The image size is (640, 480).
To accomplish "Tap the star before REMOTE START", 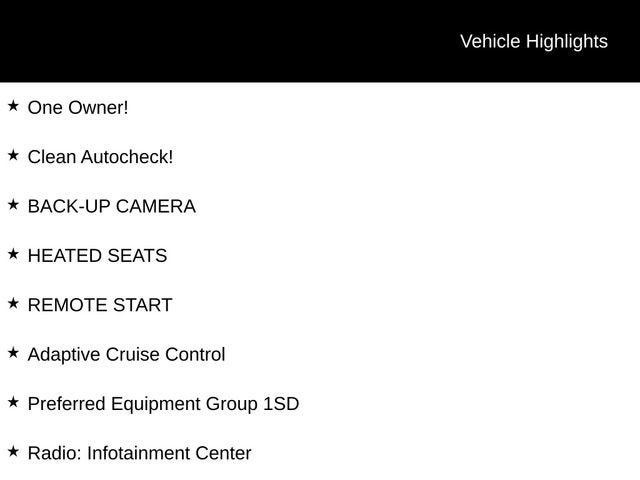I will [13, 303].
